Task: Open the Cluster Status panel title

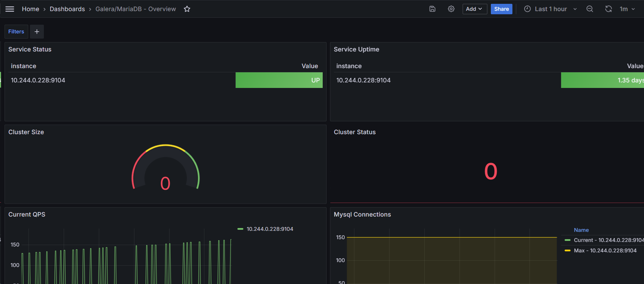Action: (355, 132)
